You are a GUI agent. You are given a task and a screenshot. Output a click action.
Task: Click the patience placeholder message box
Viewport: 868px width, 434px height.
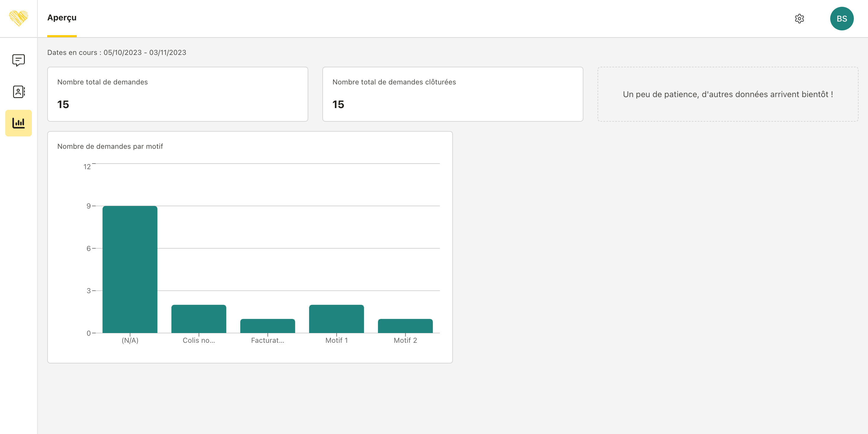point(727,94)
